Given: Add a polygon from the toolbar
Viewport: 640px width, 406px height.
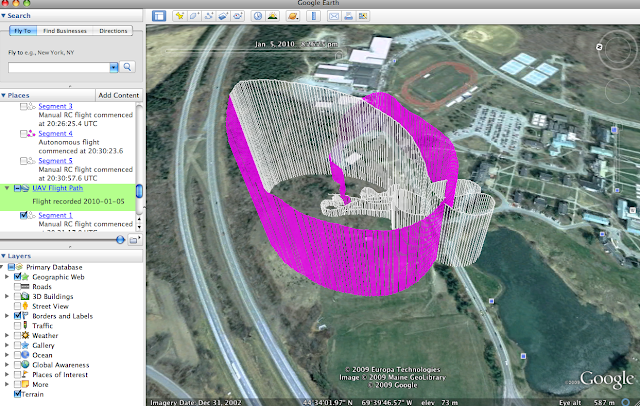Looking at the screenshot, I should pyautogui.click(x=194, y=16).
